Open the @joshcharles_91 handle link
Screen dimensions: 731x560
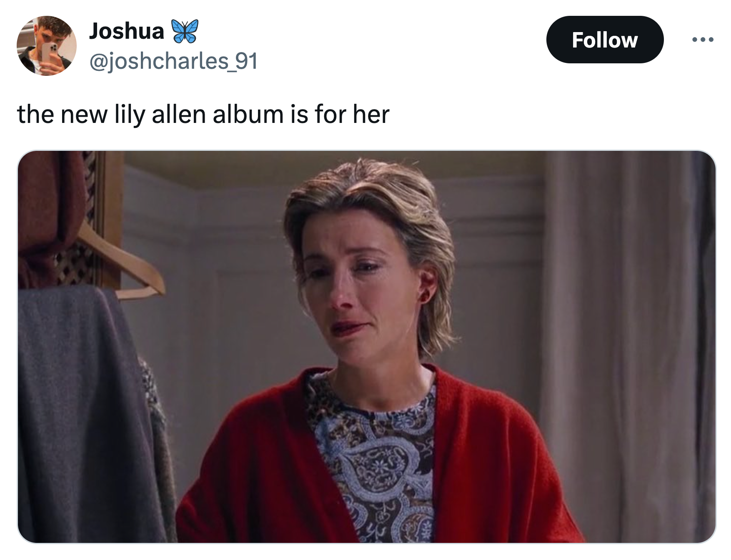point(174,61)
